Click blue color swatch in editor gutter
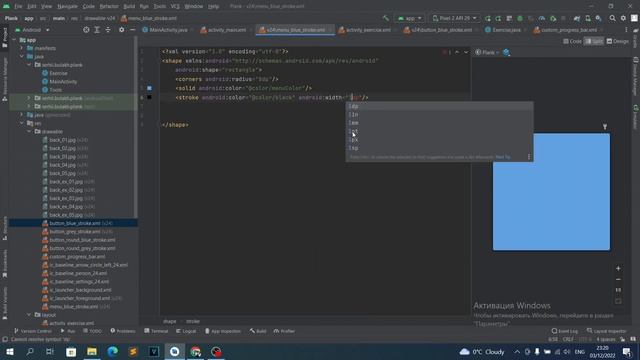The width and height of the screenshot is (640, 360). (149, 88)
